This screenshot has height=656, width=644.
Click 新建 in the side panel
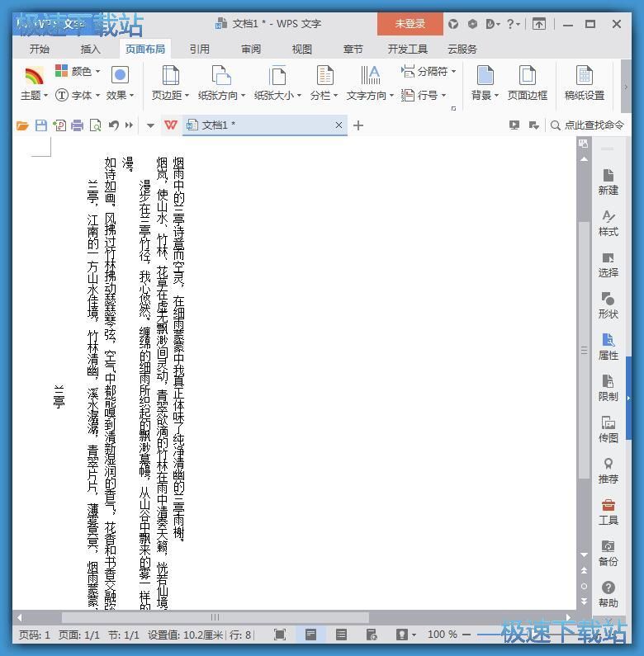tap(608, 182)
